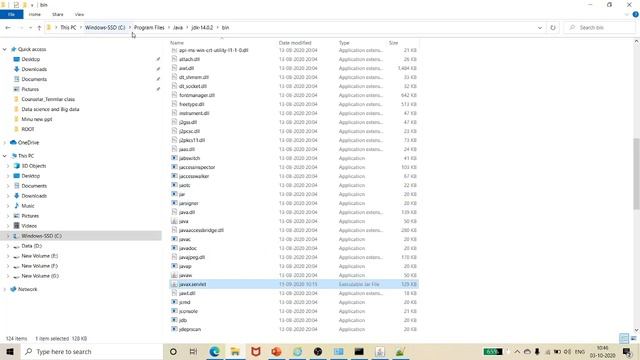
Task: Expand the OneDrive tree node
Action: (5, 143)
